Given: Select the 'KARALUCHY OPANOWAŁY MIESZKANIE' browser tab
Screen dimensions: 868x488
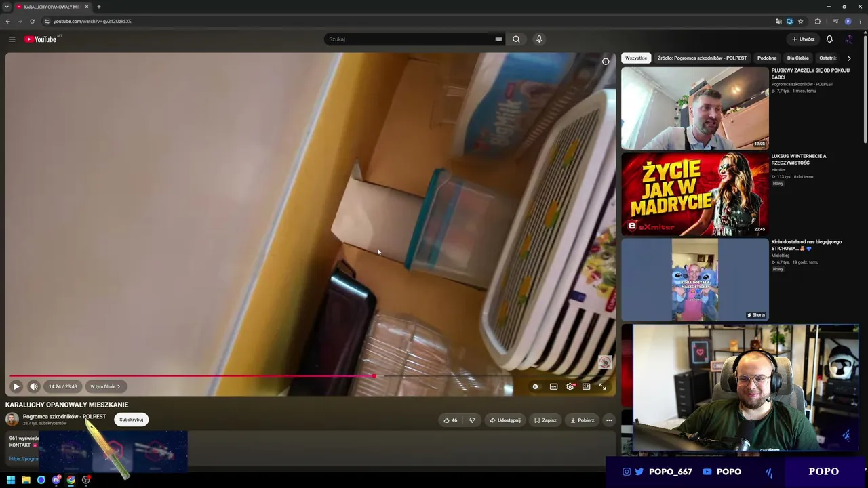Looking at the screenshot, I should [52, 7].
